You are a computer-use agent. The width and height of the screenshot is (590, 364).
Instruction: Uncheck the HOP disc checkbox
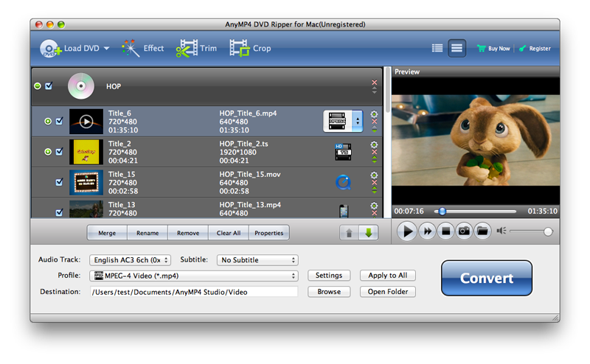pos(49,86)
